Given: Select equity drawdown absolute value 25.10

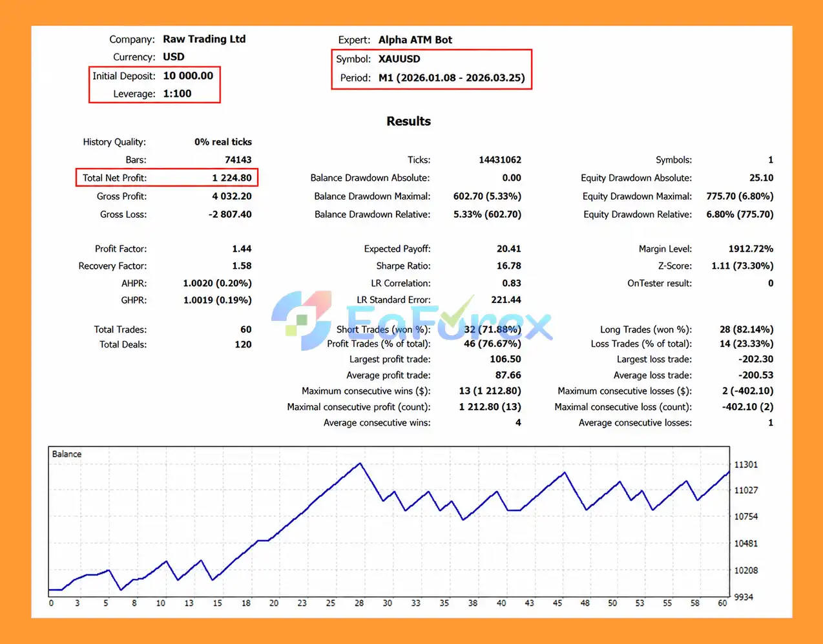Looking at the screenshot, I should click(x=761, y=178).
